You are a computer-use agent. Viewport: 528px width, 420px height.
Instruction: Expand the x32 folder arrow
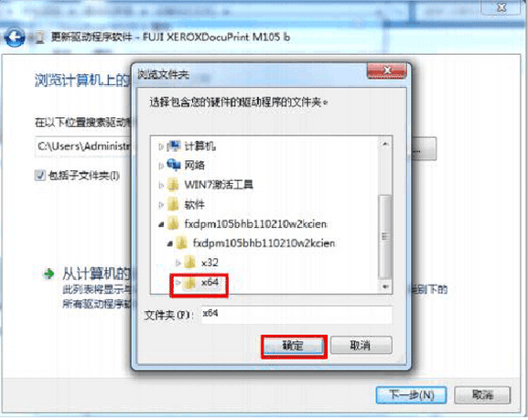[178, 263]
